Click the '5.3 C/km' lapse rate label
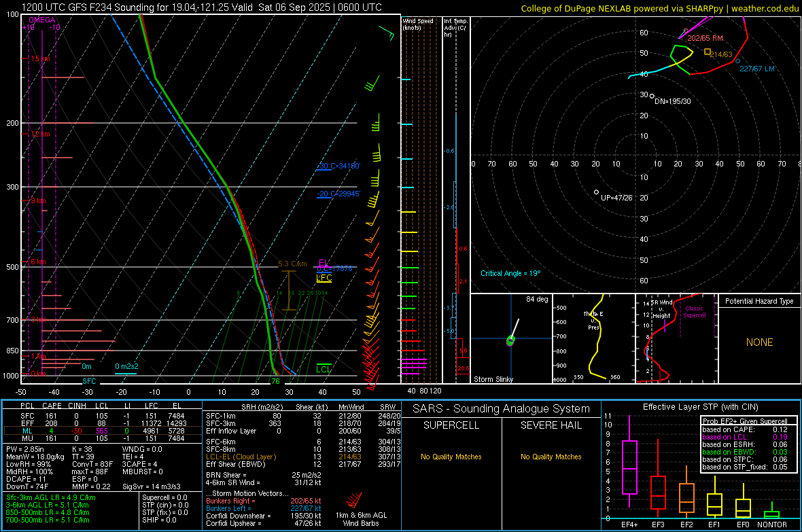The image size is (802, 532). point(292,264)
